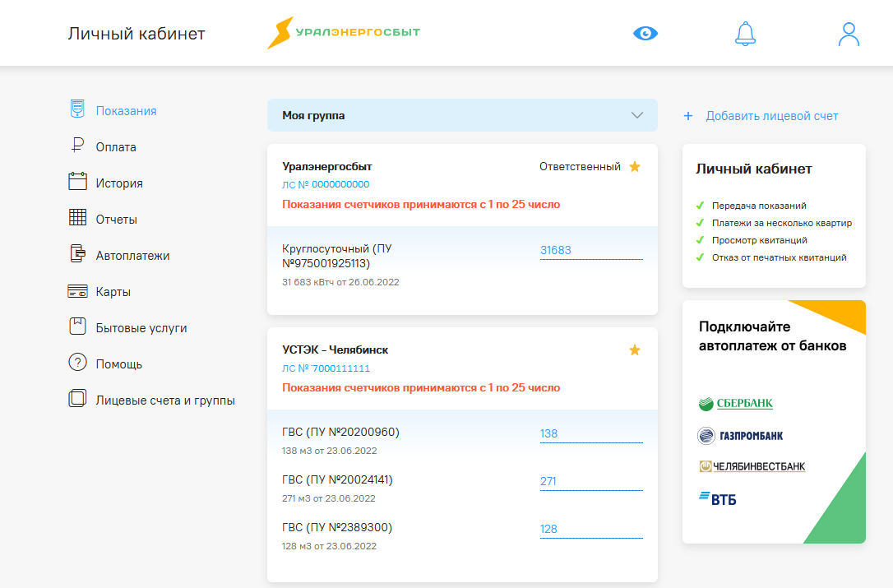This screenshot has height=588, width=893.
Task: Click meter text ГВС (ПУ №20024141)
Action: pyautogui.click(x=337, y=479)
